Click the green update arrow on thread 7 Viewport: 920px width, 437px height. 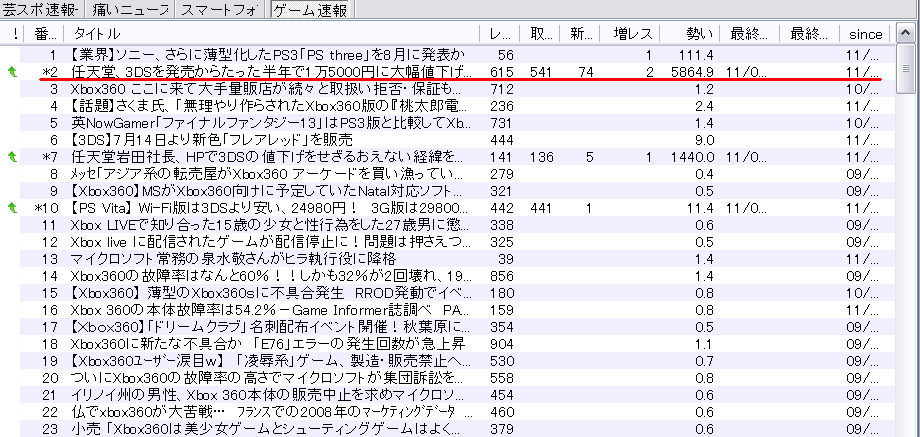[12, 157]
